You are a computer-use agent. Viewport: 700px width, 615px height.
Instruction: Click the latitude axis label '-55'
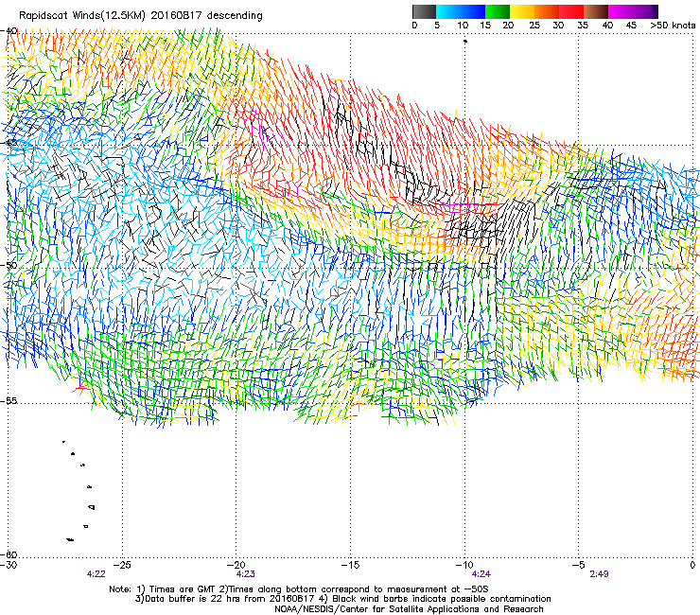tap(9, 401)
